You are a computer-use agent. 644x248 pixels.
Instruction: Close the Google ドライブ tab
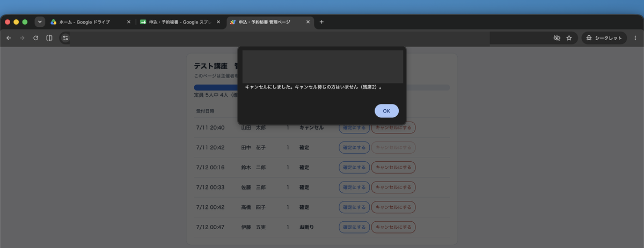pos(129,22)
